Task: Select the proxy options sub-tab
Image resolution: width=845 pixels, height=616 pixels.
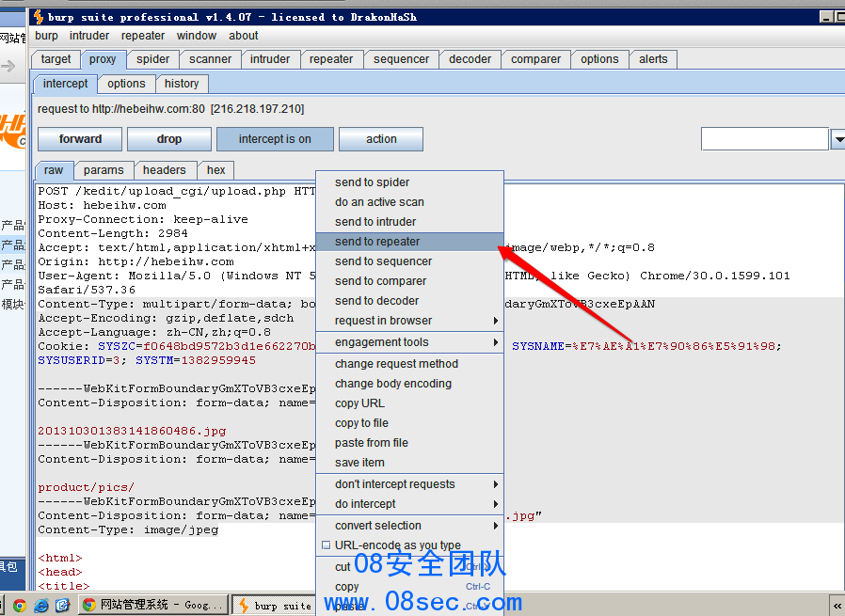Action: 126,84
